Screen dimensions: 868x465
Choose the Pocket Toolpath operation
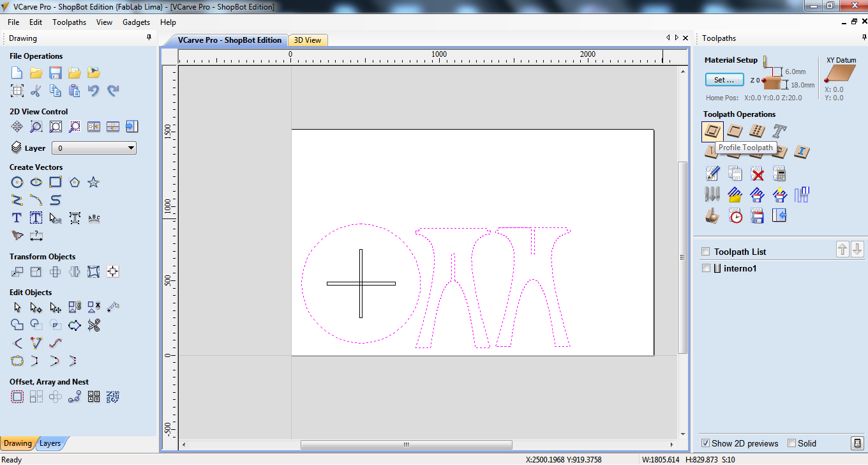click(x=735, y=132)
